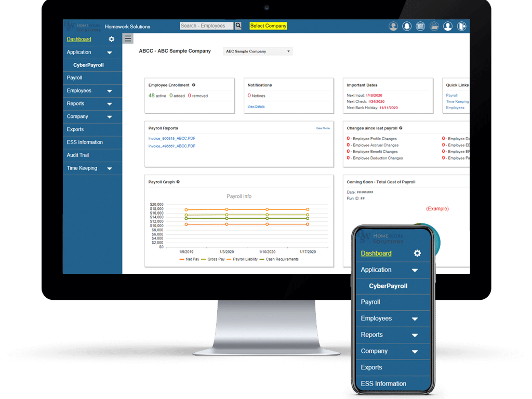Image resolution: width=532 pixels, height=399 pixels.
Task: Tap ESS Information on the phone menu
Action: click(383, 383)
